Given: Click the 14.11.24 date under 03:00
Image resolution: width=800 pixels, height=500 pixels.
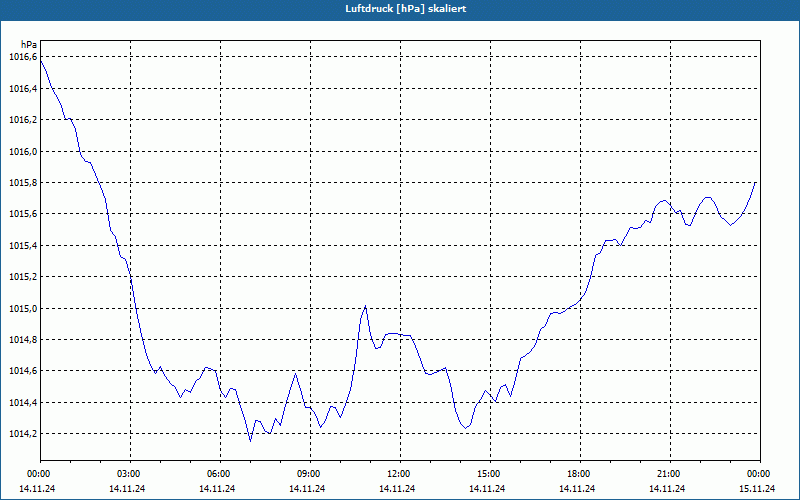Looking at the screenshot, I should (127, 488).
